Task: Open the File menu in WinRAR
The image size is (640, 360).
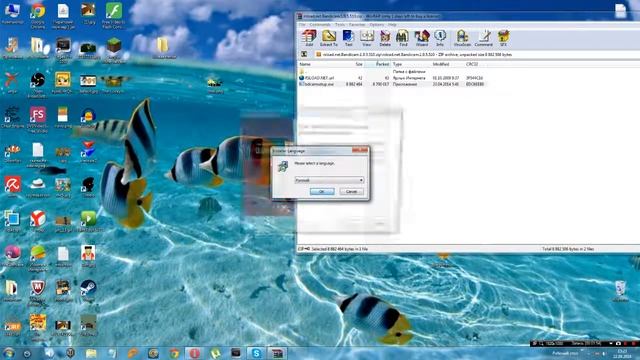Action: tap(302, 24)
